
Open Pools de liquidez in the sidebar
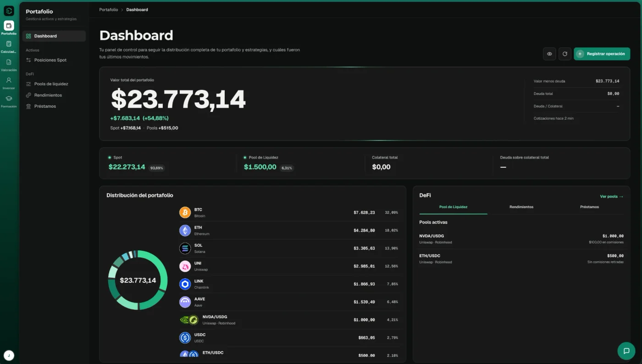pyautogui.click(x=54, y=84)
